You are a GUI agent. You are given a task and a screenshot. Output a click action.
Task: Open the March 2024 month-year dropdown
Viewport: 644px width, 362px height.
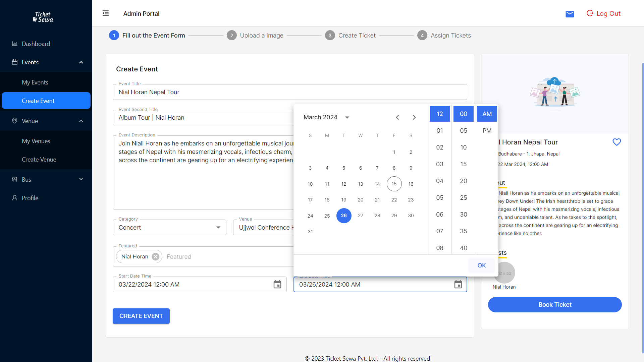[347, 117]
